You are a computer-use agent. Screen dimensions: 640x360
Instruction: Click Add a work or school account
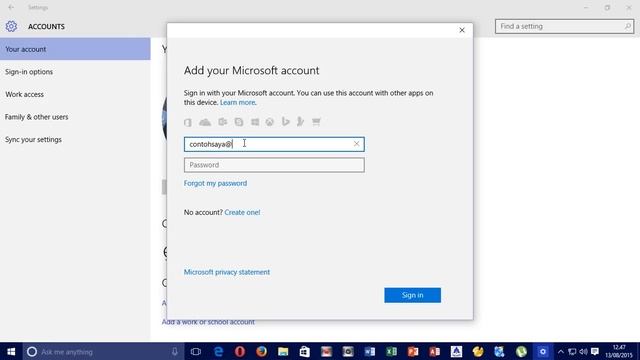[208, 322]
